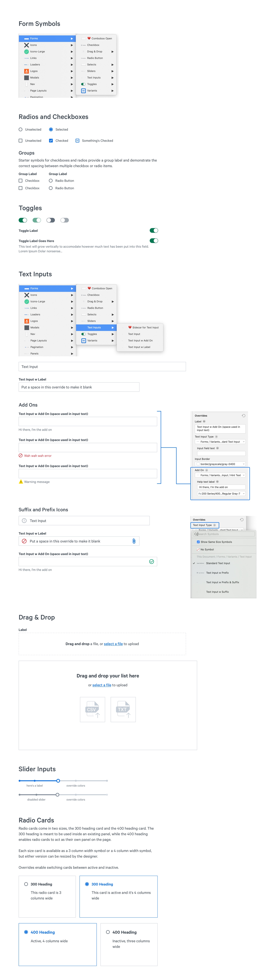
Task: Click 'select a file' link under 'Drag and drop your list here'
Action: (x=102, y=685)
